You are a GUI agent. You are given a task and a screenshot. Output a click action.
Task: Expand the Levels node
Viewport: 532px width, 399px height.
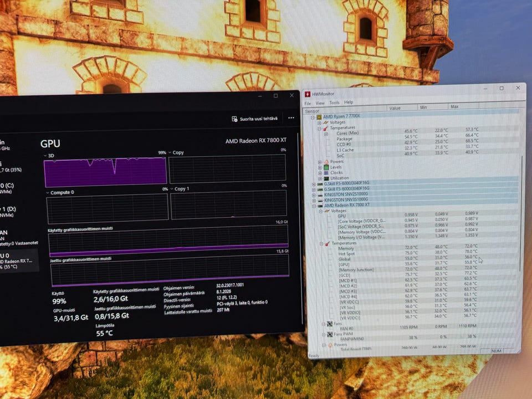tap(320, 167)
